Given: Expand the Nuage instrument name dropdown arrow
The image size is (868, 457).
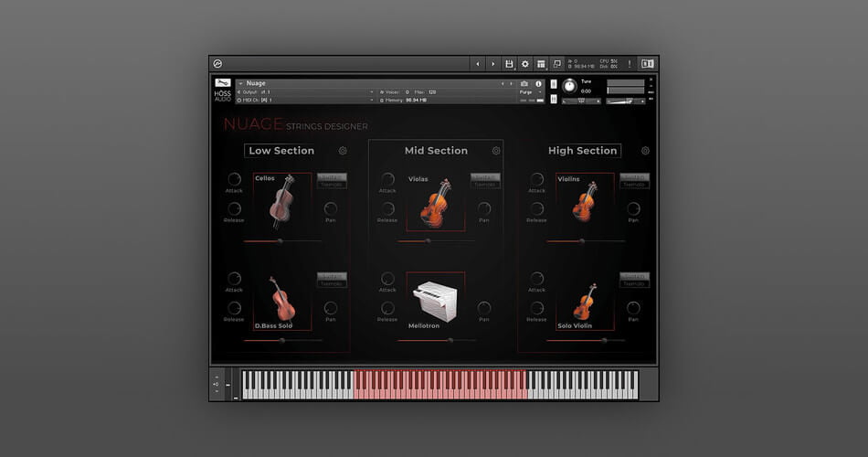Looking at the screenshot, I should (241, 84).
